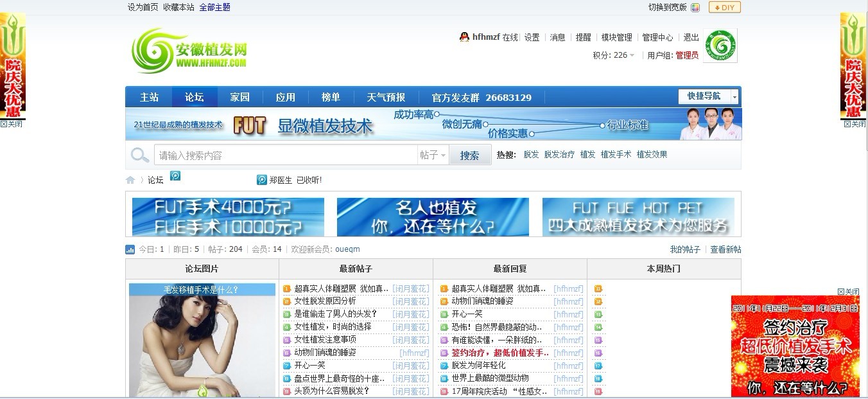Click rank icon beside 是谁偷走了男人的头发
868x399 pixels.
[x=287, y=314]
